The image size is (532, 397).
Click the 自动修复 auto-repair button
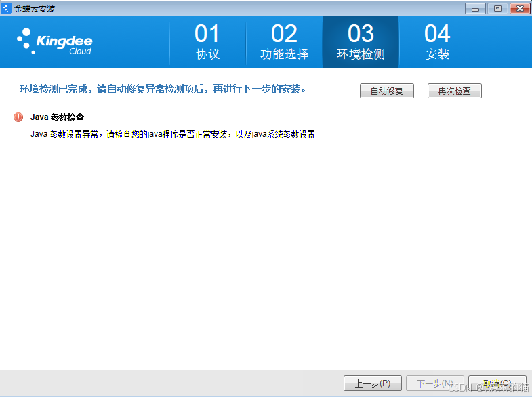point(387,91)
